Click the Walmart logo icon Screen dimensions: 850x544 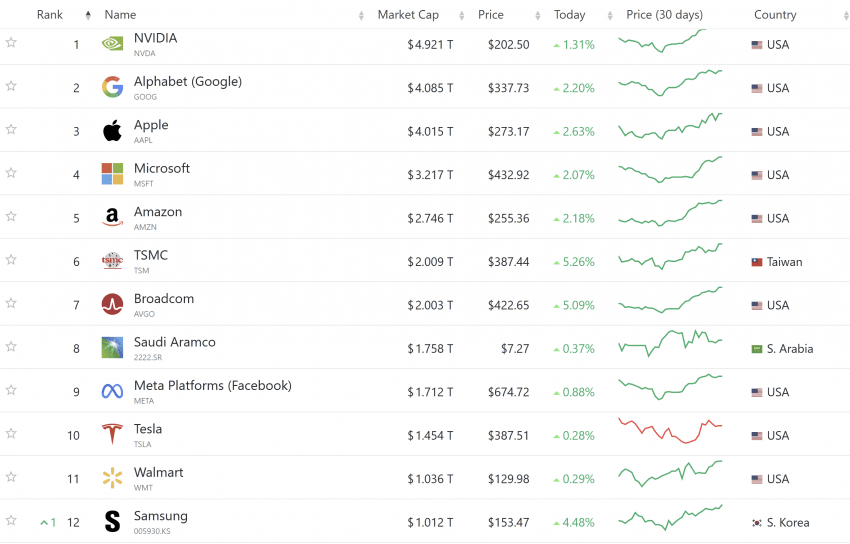pos(112,478)
